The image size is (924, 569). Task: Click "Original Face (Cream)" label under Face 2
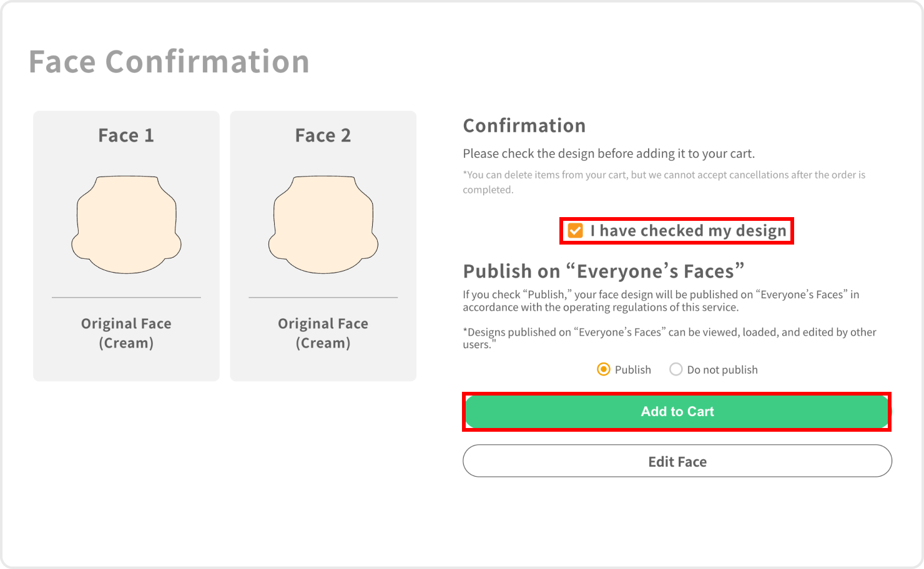[x=323, y=333]
